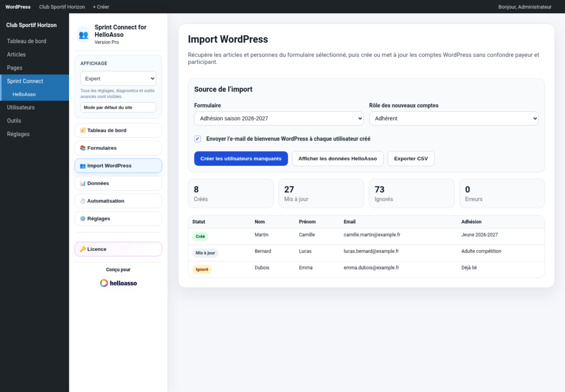This screenshot has height=392, width=565.
Task: Click the people icon beside Import WordPress
Action: [83, 165]
